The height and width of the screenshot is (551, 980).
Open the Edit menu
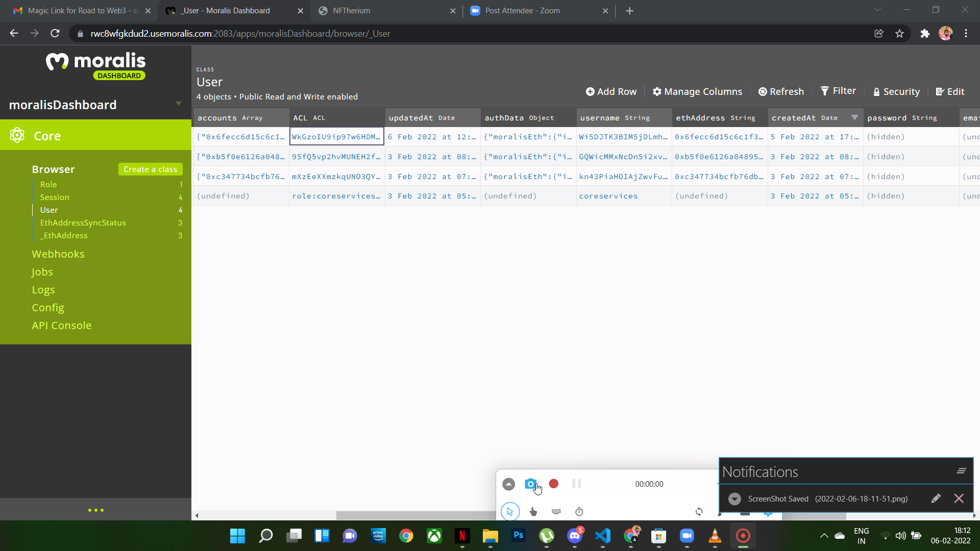(x=950, y=92)
